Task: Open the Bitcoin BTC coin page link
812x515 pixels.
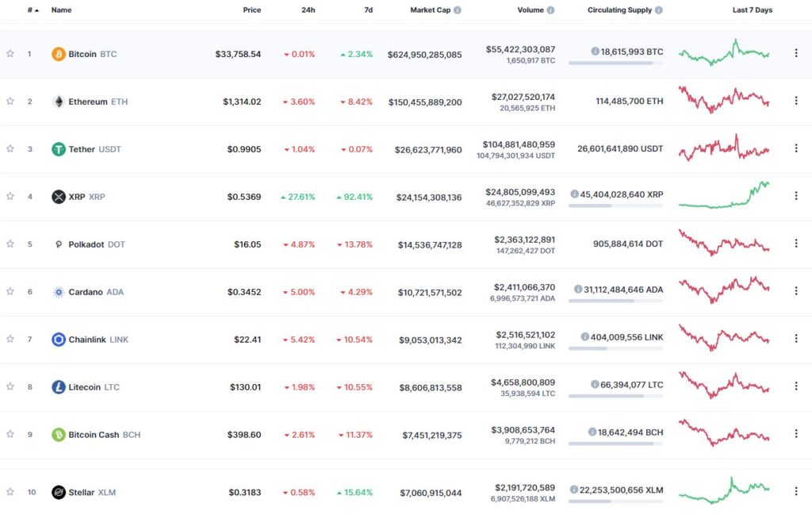Action: coord(93,54)
